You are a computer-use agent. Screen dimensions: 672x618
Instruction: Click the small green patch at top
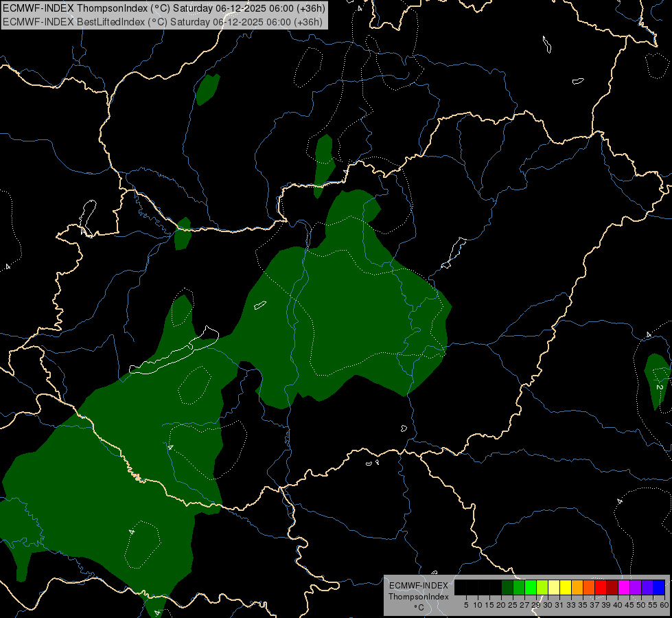coord(208,89)
